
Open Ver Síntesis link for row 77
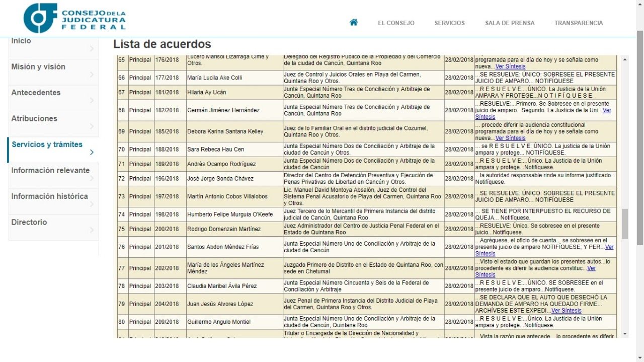pos(591,269)
